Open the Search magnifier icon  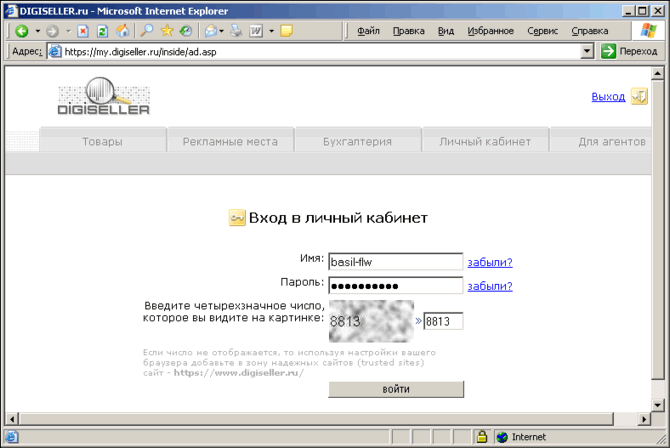pos(147,31)
